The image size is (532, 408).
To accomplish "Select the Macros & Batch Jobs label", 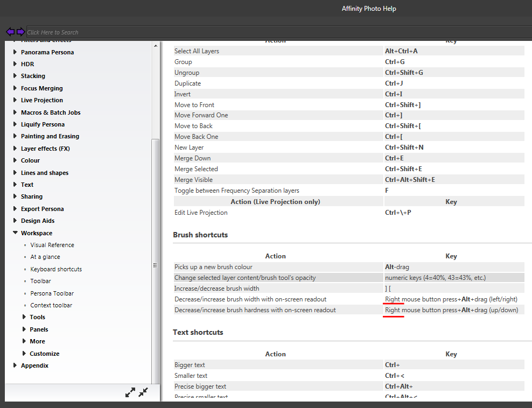I will coord(51,112).
